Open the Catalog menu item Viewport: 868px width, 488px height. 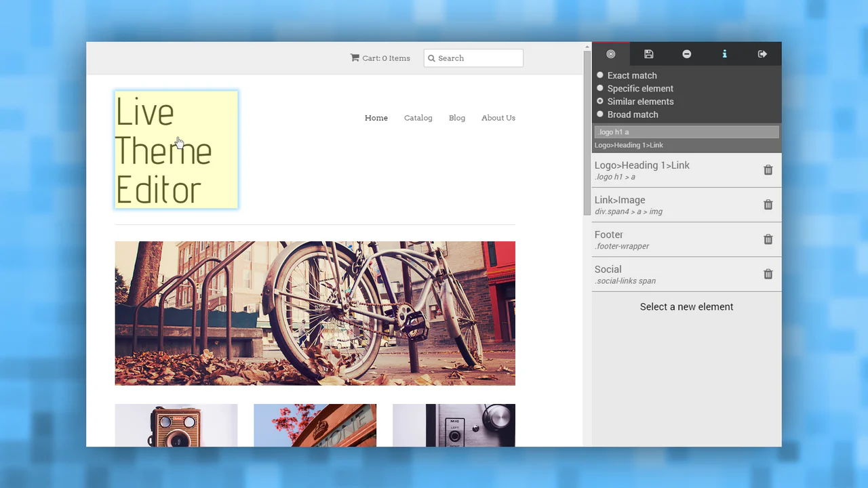tap(418, 118)
